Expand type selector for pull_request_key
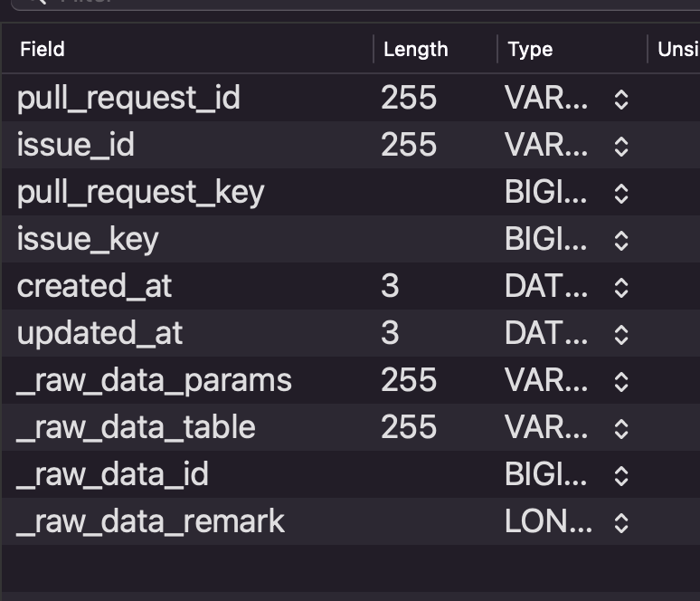This screenshot has height=601, width=700. pyautogui.click(x=621, y=194)
